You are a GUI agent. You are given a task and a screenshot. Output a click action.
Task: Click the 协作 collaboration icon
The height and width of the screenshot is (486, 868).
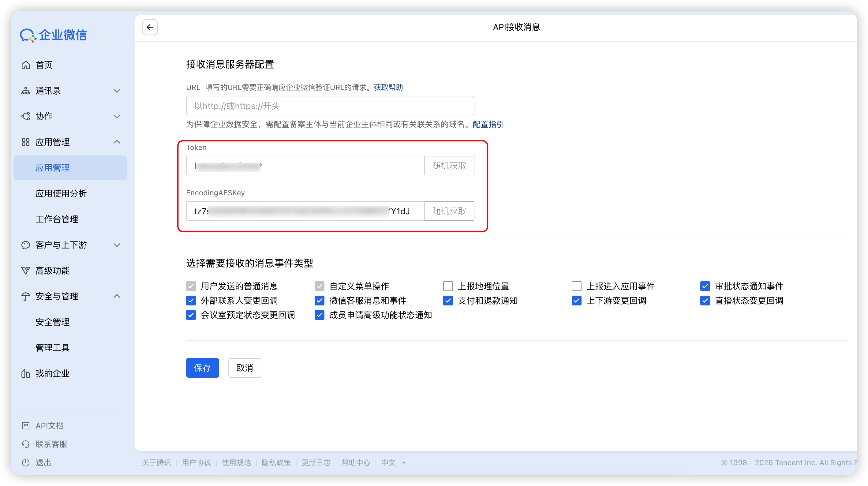click(26, 116)
